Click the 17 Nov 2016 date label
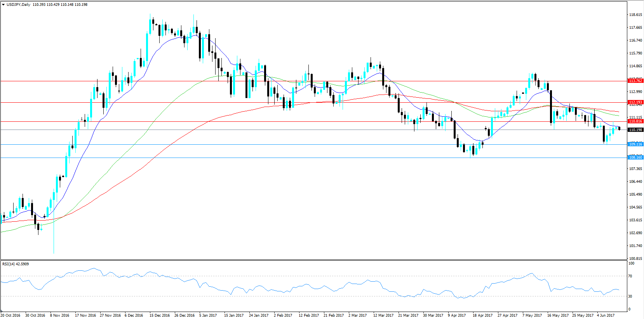The width and height of the screenshot is (644, 319). tap(85, 315)
